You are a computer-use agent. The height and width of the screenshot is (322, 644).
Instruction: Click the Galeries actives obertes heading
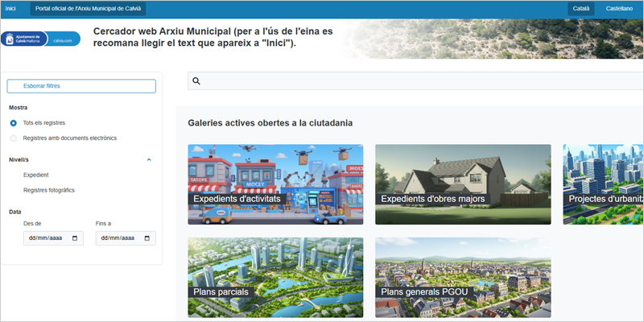coord(270,123)
